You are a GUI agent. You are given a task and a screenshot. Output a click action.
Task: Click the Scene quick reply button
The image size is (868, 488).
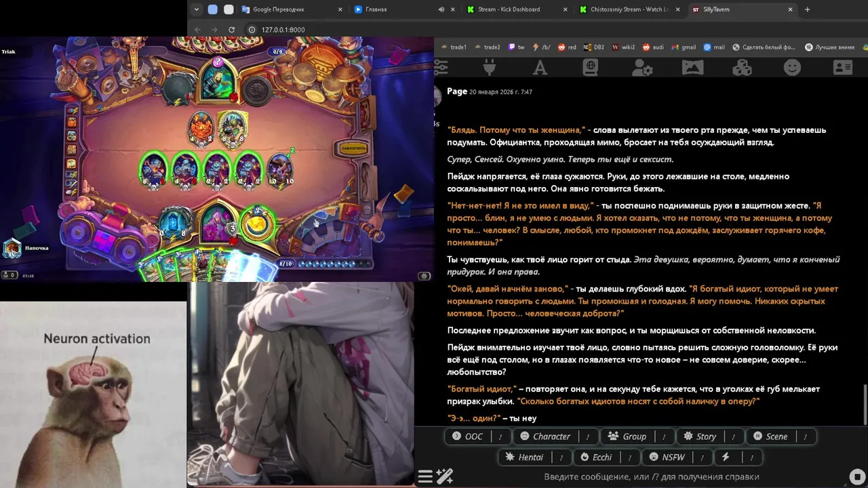[771, 436]
